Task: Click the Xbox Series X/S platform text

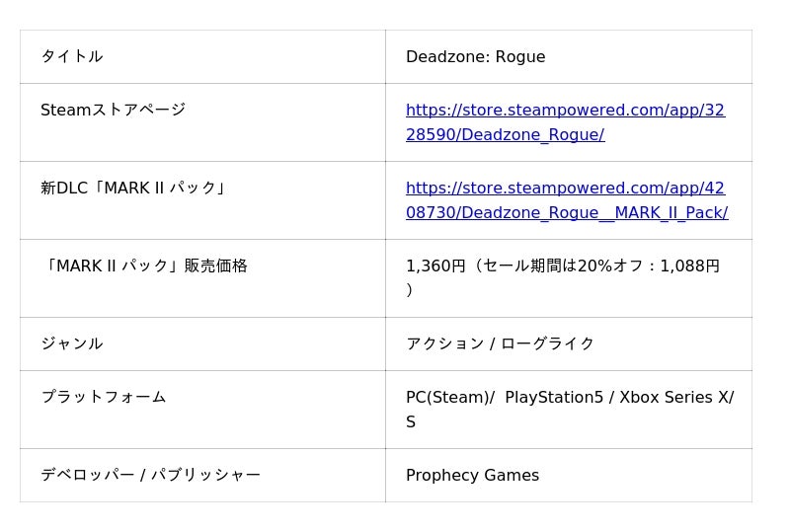Action: [675, 398]
